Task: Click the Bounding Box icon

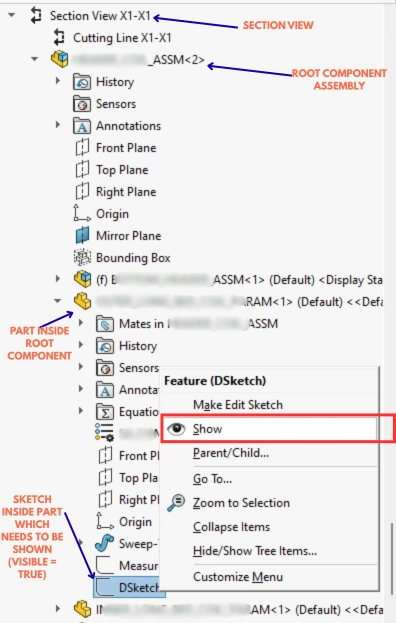Action: [x=82, y=257]
